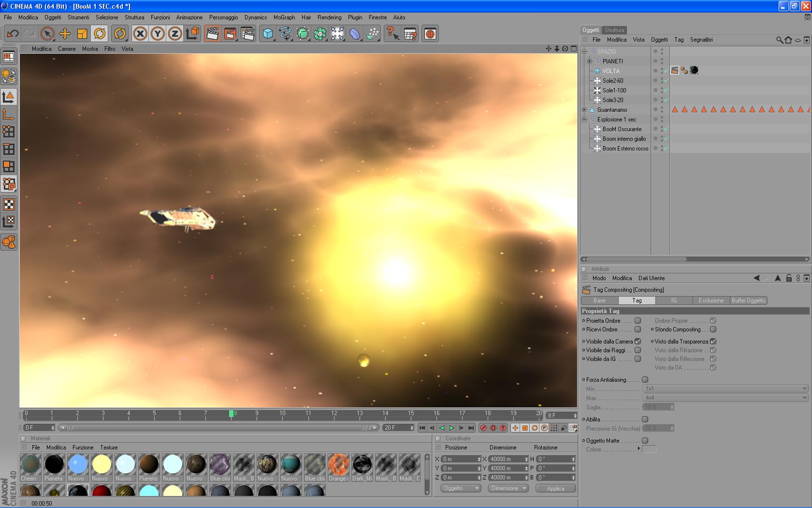Toggle Ricevi Ombre checkbox
The height and width of the screenshot is (508, 812).
(x=638, y=329)
